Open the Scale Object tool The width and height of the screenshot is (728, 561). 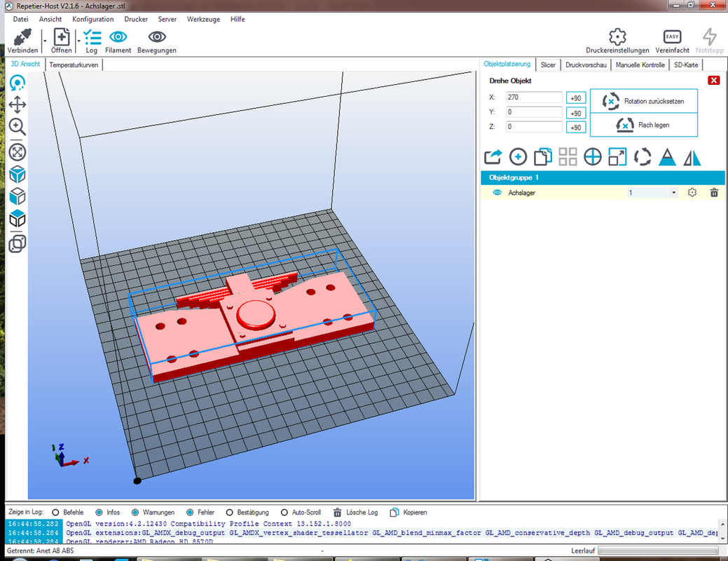617,157
